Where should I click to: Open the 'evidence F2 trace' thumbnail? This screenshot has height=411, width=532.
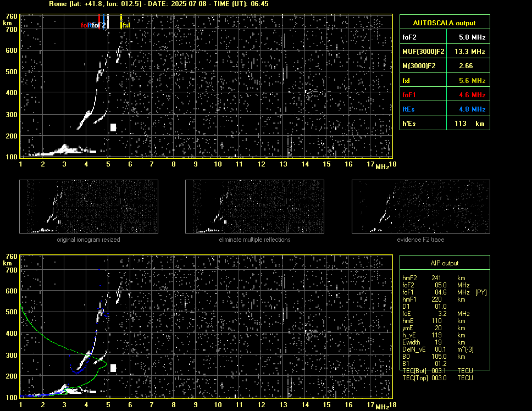(x=421, y=207)
